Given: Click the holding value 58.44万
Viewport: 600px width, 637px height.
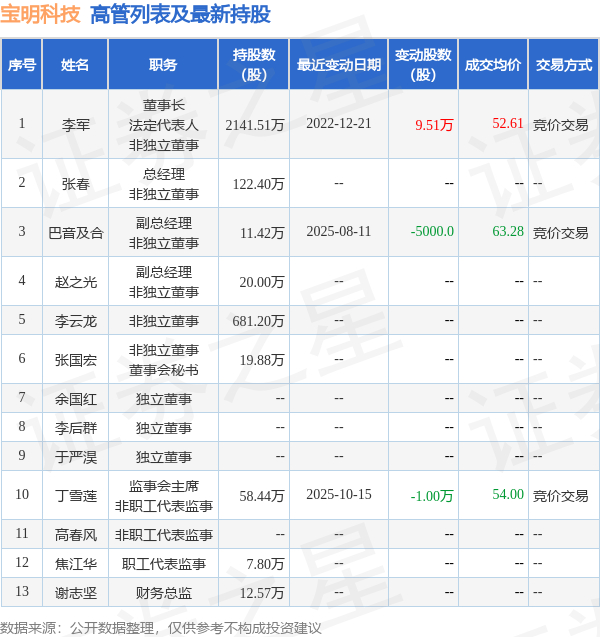Looking at the screenshot, I should pos(262,496).
